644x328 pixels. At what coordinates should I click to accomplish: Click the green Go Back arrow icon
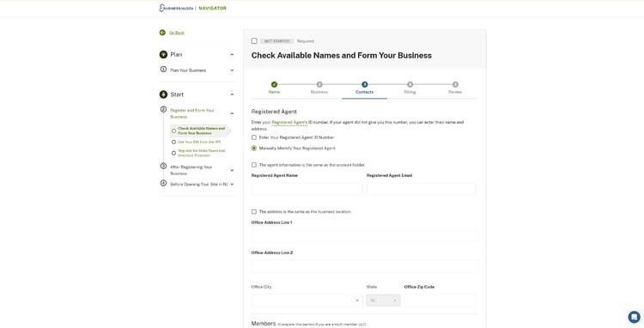tap(162, 33)
